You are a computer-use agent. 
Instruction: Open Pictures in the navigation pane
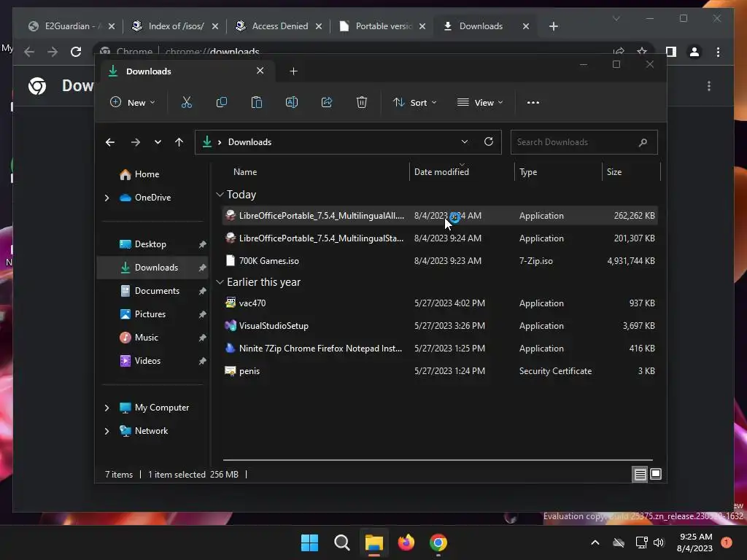click(x=150, y=314)
